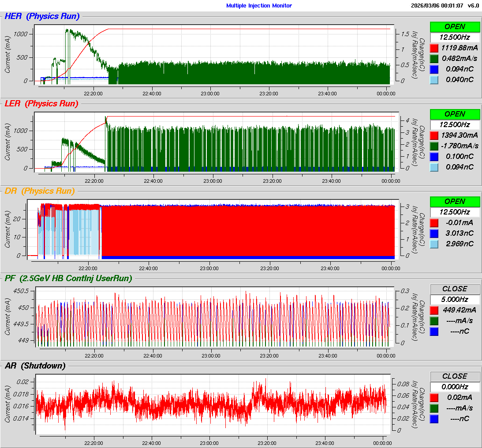Click the PF (2.5GeV HB ContInj UserRun) heading
The height and width of the screenshot is (448, 482).
[68, 279]
